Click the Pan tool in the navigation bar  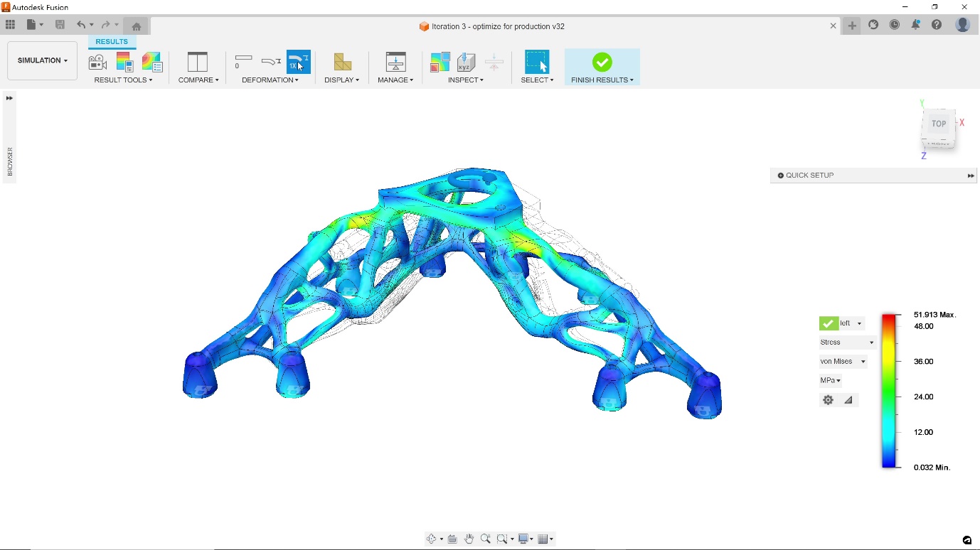469,539
